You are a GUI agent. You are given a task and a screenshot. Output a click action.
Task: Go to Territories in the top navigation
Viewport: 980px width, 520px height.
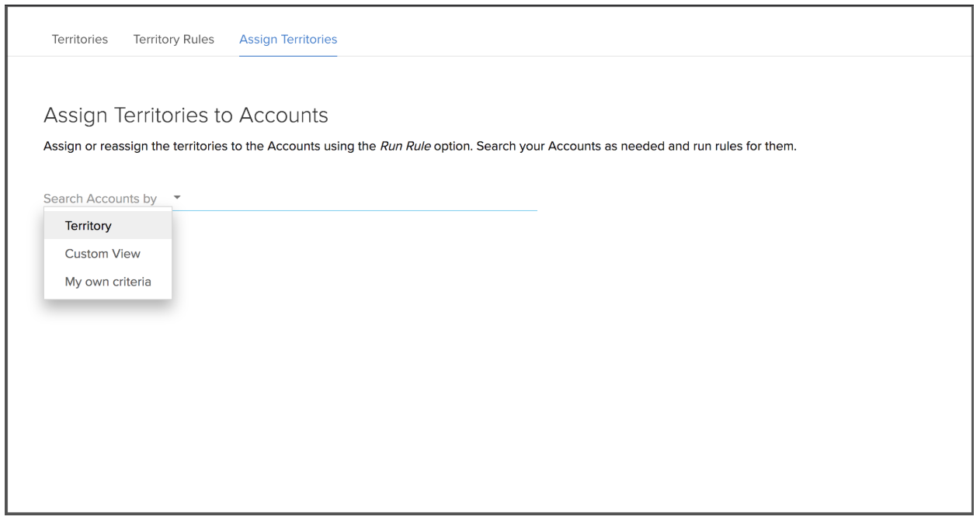pyautogui.click(x=79, y=40)
